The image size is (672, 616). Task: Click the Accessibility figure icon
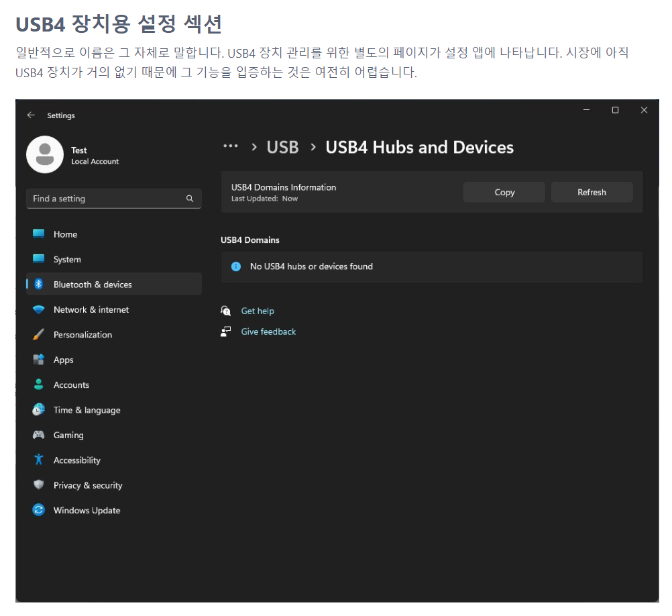[x=39, y=460]
